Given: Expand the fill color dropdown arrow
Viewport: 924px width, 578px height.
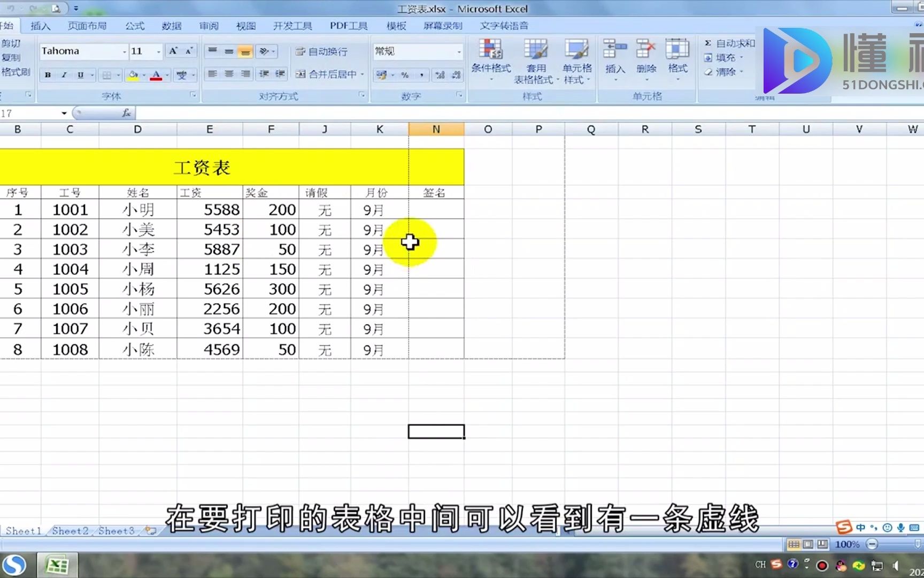Looking at the screenshot, I should tap(144, 75).
